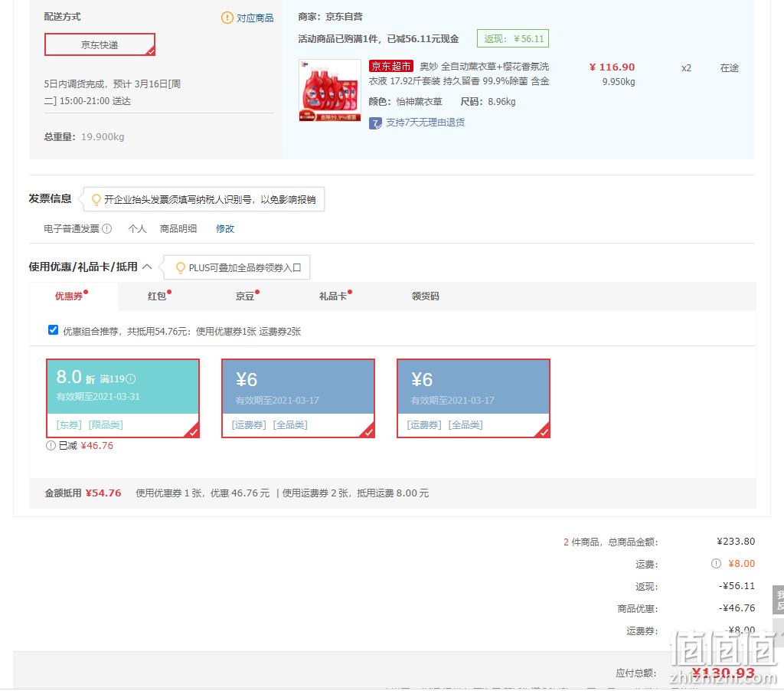
Task: Click the 在途 stock status text
Action: (x=730, y=67)
